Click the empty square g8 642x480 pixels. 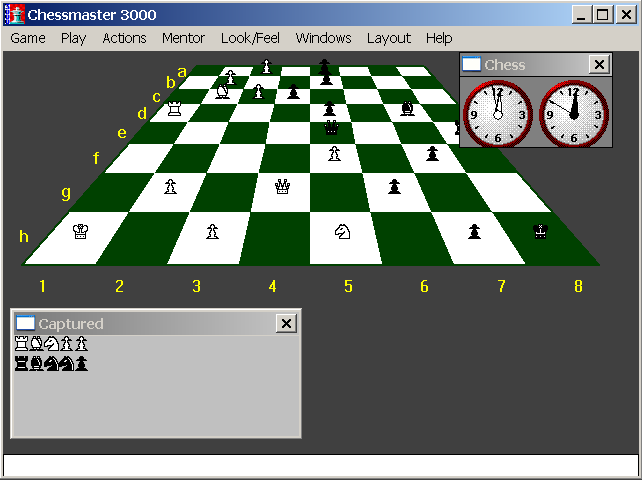click(508, 192)
